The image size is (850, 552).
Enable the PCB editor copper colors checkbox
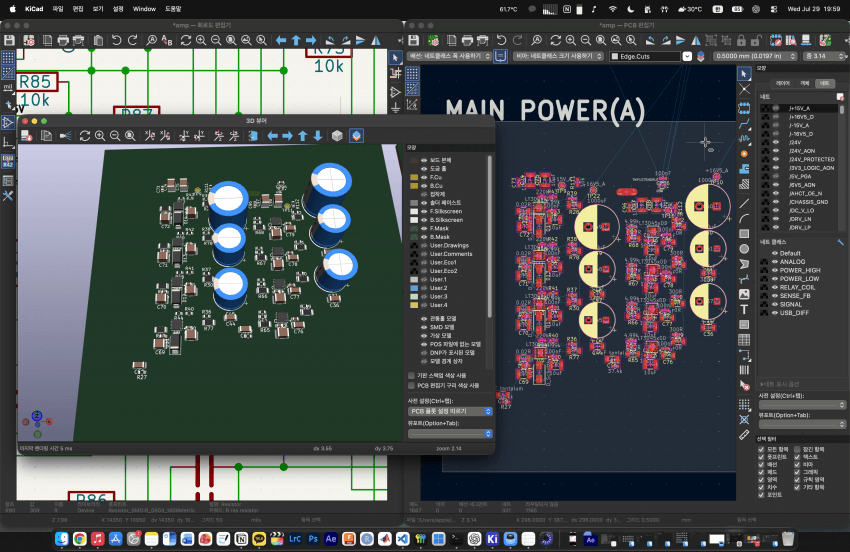411,386
